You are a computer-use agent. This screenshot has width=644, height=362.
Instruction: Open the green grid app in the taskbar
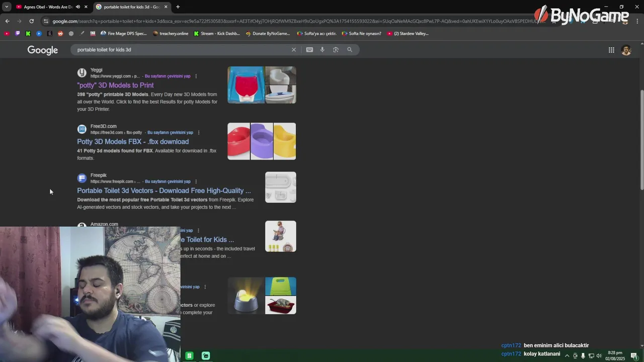189,355
